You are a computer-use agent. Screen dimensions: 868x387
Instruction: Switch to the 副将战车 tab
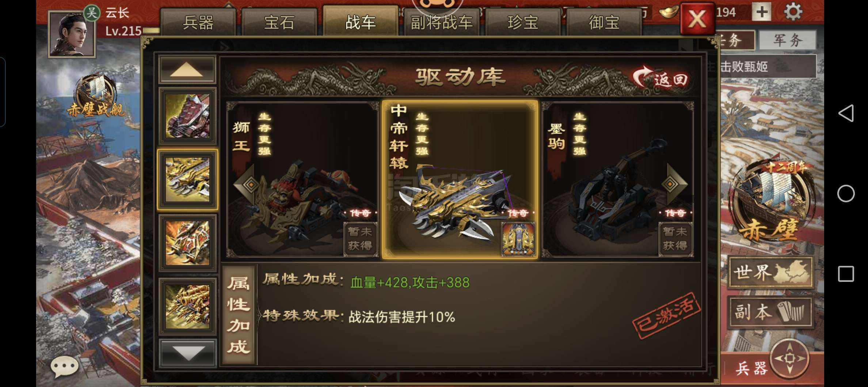coord(442,22)
